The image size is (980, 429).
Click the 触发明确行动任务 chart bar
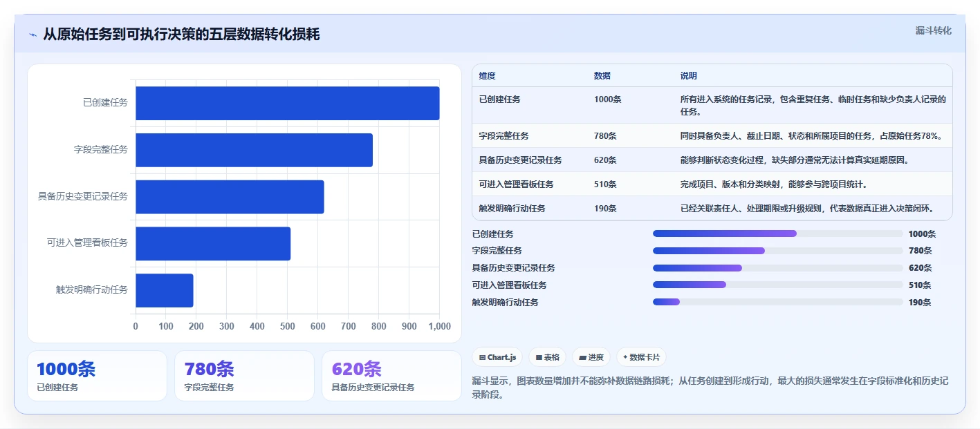[165, 290]
